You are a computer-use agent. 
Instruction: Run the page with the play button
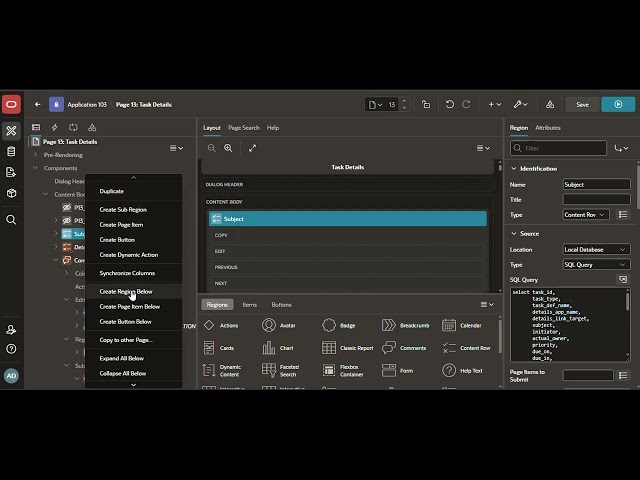tap(618, 104)
